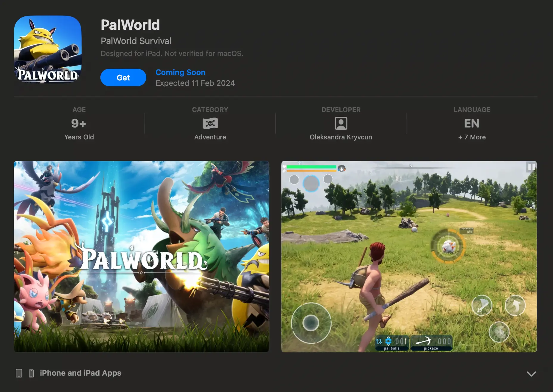The image size is (553, 392).
Task: Select the Adventure category flag icon
Action: (210, 123)
